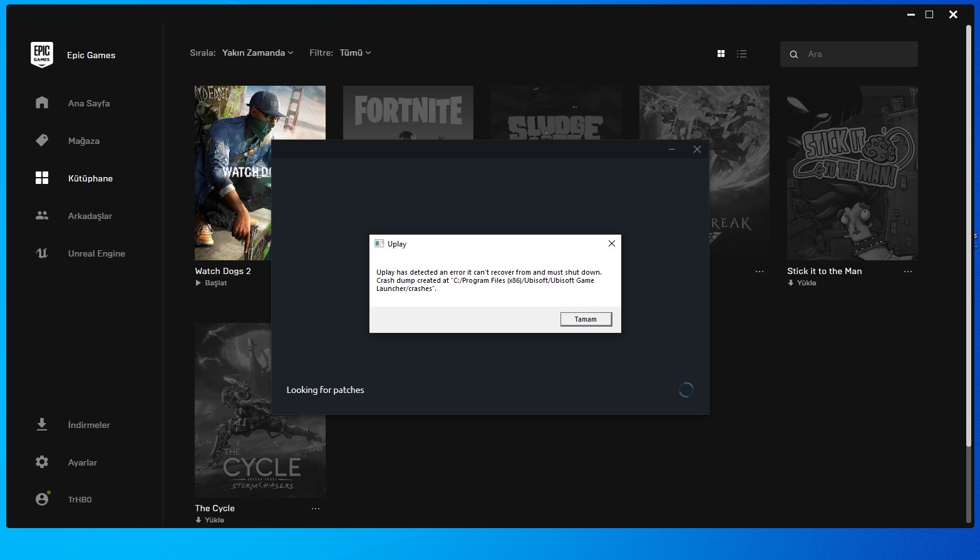Viewport: 980px width, 560px height.
Task: Click the Looking for patches status text
Action: (x=325, y=390)
